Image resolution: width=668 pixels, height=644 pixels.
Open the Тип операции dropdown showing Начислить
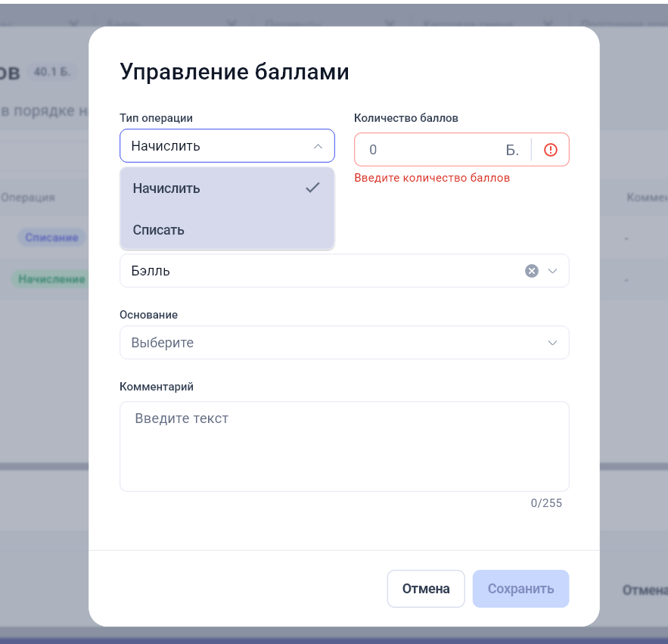pyautogui.click(x=227, y=146)
